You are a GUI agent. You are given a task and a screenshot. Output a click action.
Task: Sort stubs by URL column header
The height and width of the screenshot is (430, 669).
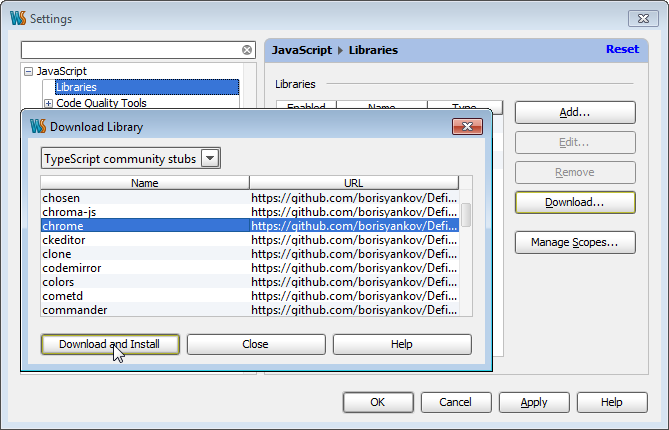[354, 183]
